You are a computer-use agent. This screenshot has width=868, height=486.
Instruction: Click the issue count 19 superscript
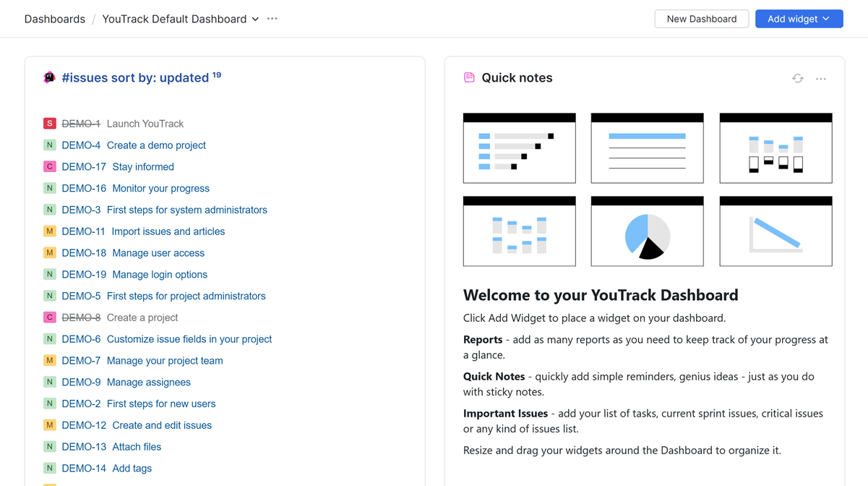pyautogui.click(x=217, y=74)
